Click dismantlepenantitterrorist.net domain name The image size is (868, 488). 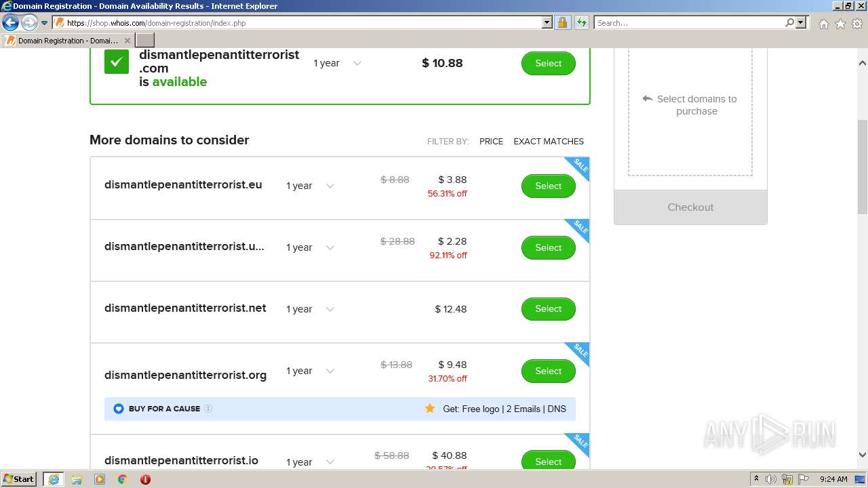tap(185, 308)
